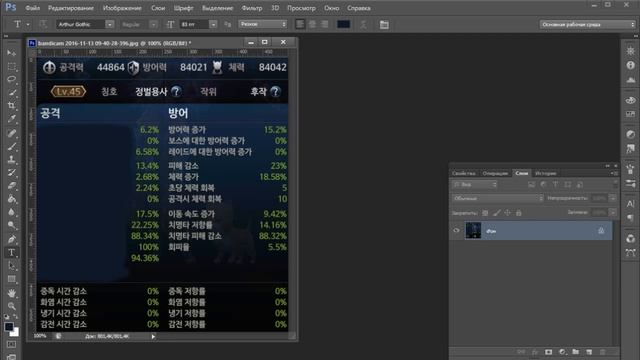The image size is (640, 360).
Task: Open the Character and Paragraph panels button
Action: tap(384, 24)
